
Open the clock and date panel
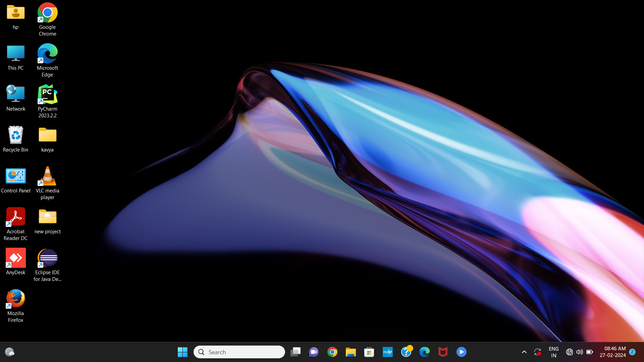[x=612, y=352]
